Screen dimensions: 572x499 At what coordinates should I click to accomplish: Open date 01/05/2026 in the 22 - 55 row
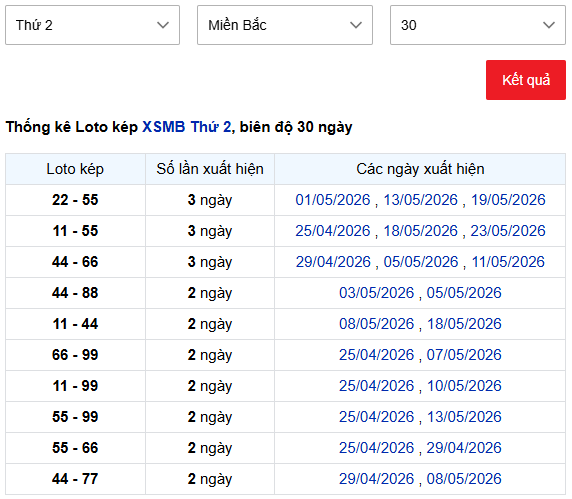tap(333, 200)
